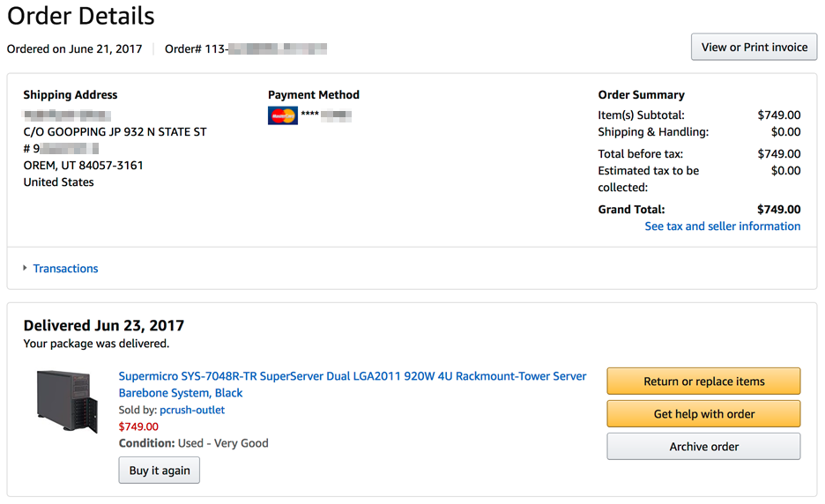Click the Grand Total amount
The height and width of the screenshot is (504, 825).
[x=778, y=210]
